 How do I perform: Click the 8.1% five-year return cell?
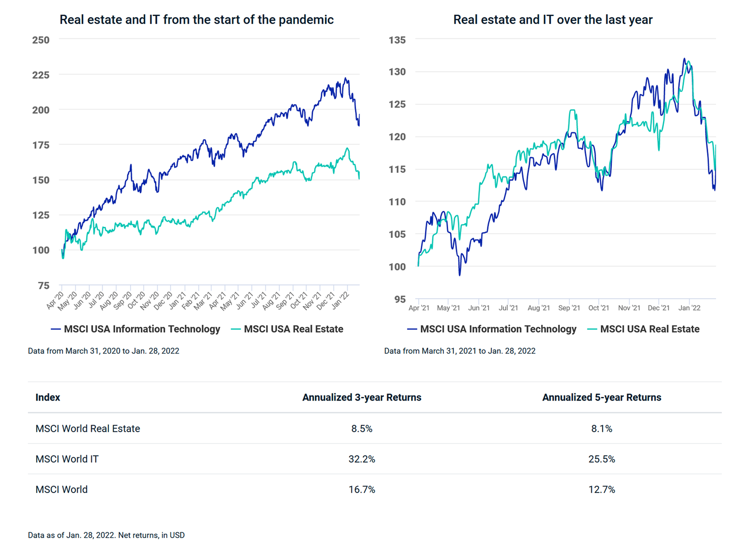click(x=601, y=428)
